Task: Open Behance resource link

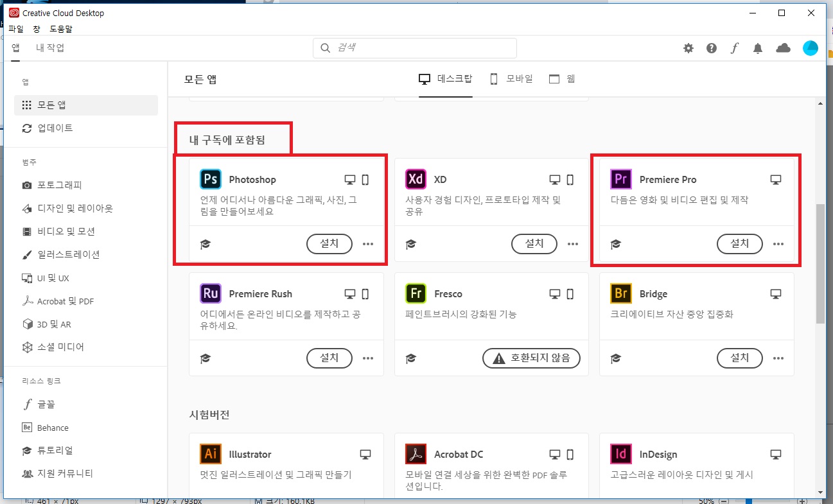Action: click(86, 428)
